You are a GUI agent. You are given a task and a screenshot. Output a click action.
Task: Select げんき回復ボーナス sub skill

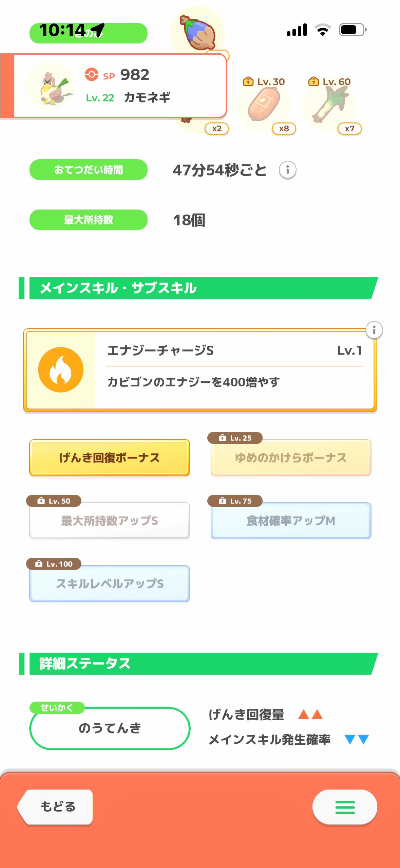coord(109,458)
